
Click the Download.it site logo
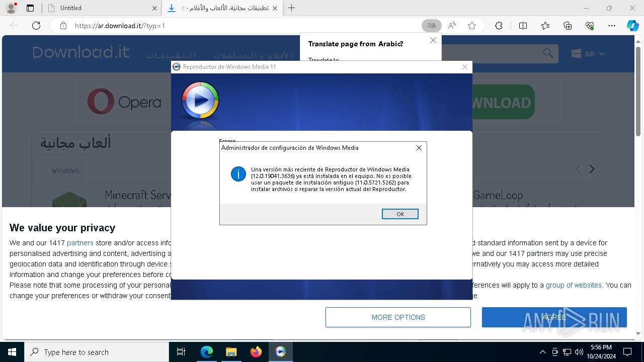click(x=81, y=52)
